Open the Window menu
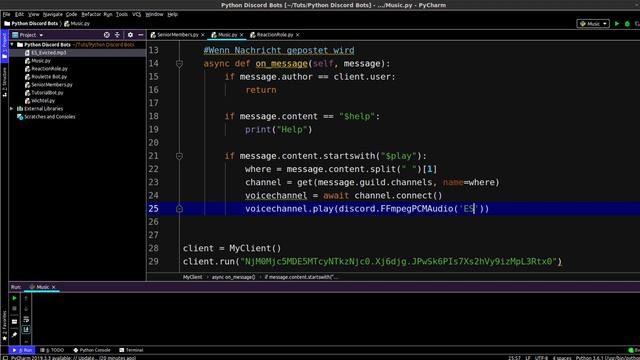This screenshot has height=360, width=640. tap(154, 14)
